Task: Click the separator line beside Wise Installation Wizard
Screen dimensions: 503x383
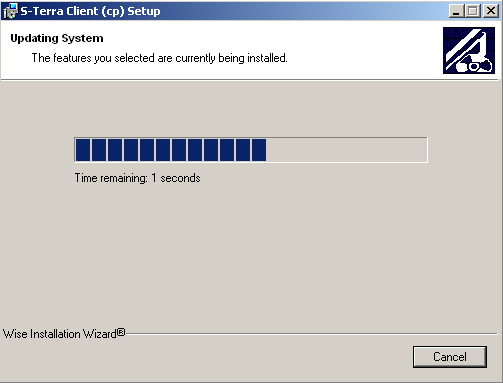Action: click(x=311, y=333)
